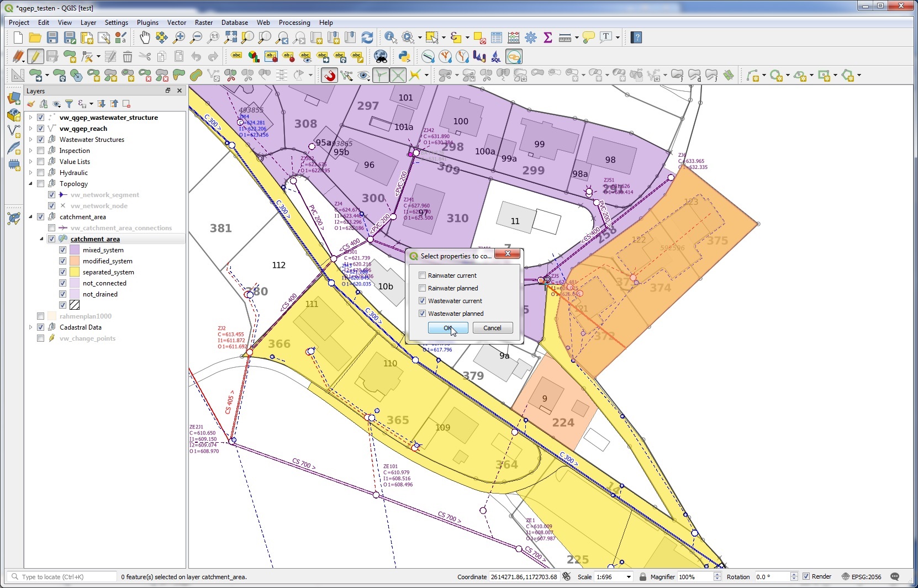Click the SQL drop icon in toolbar

496,56
